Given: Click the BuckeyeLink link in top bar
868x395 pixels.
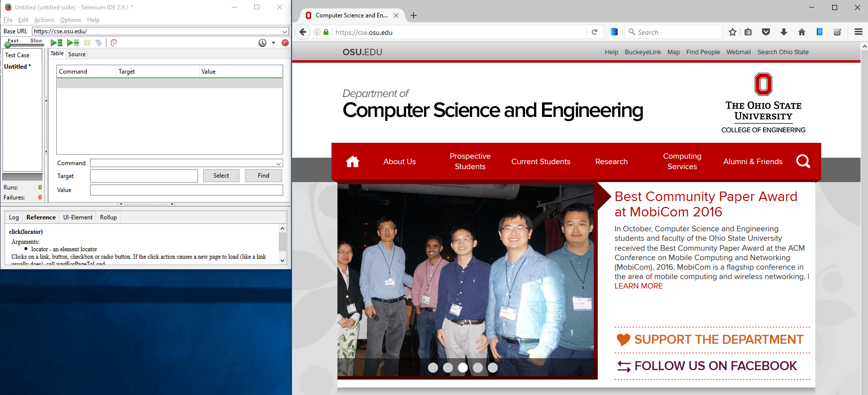Looking at the screenshot, I should 643,52.
